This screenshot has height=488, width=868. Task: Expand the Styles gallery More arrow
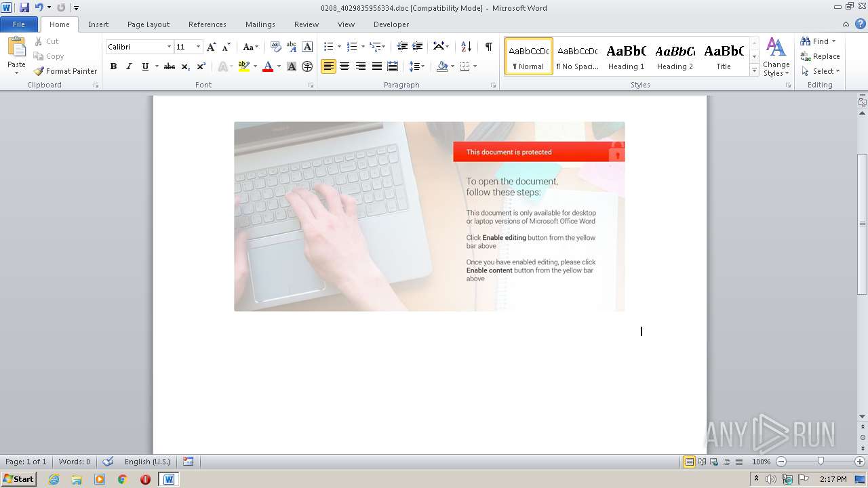pyautogui.click(x=754, y=70)
